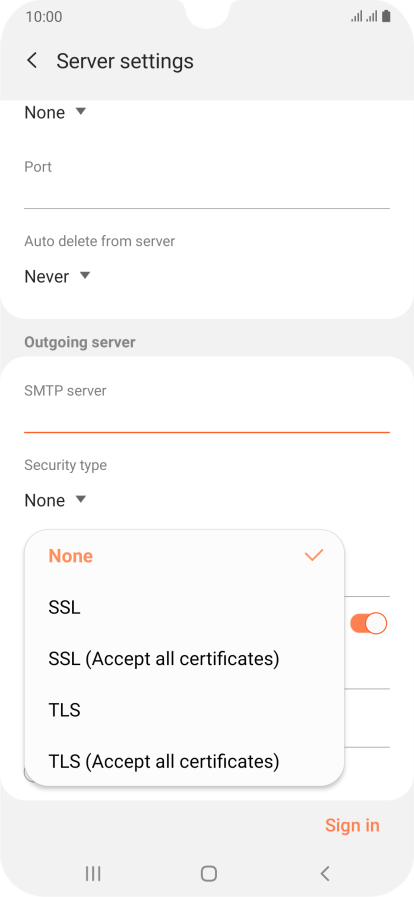414x897 pixels.
Task: Tap the back arrow beside Server settings
Action: [x=32, y=61]
